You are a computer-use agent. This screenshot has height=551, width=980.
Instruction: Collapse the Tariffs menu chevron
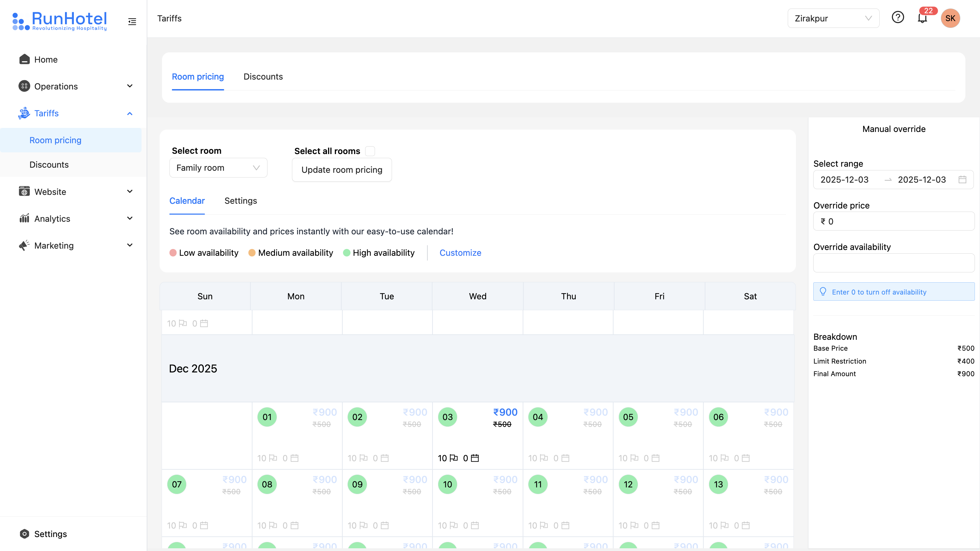tap(130, 113)
